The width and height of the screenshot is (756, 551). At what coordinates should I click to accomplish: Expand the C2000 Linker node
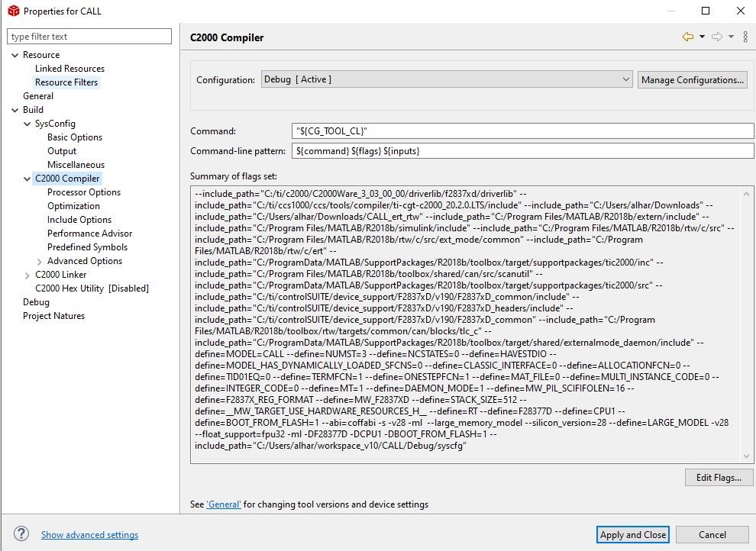click(27, 275)
